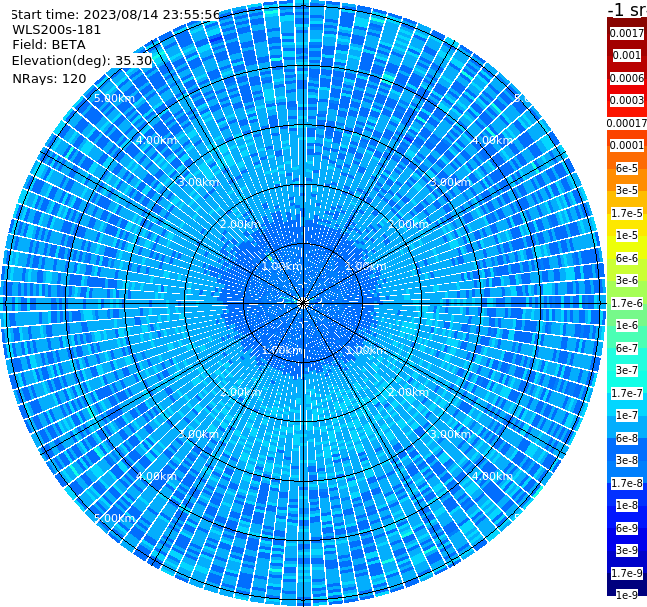Screen dimensions: 647x607
Task: Click the dark red colorbar segment behind 0.0017
Action: 627,25
